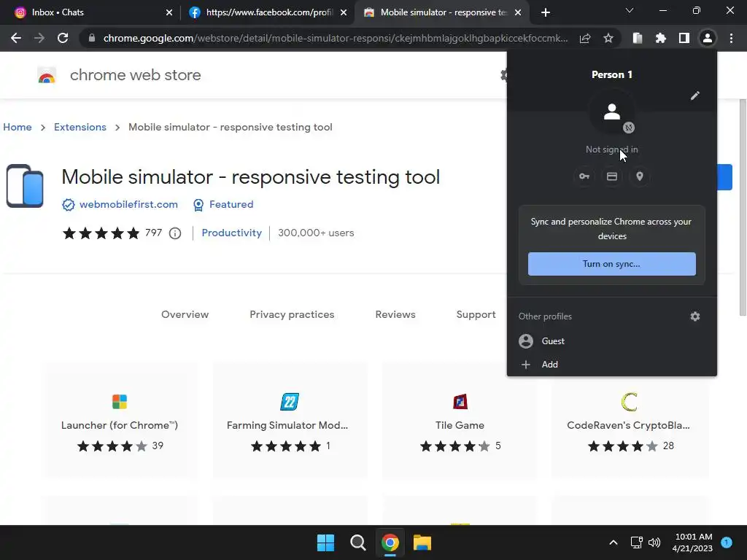Switch to the Reviews tab

click(395, 314)
